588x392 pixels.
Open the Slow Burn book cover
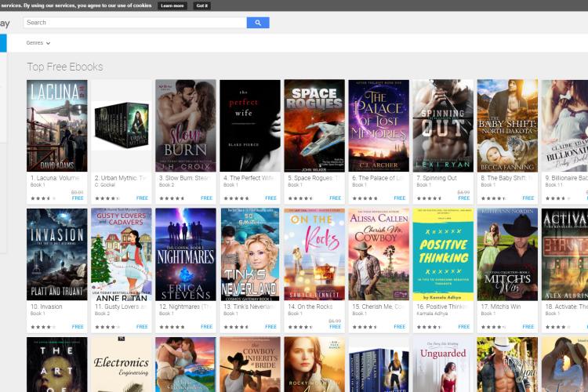click(x=186, y=125)
